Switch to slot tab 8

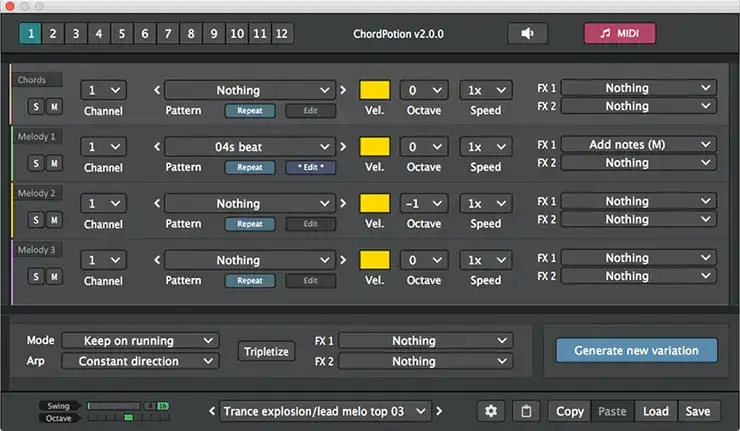pyautogui.click(x=191, y=34)
